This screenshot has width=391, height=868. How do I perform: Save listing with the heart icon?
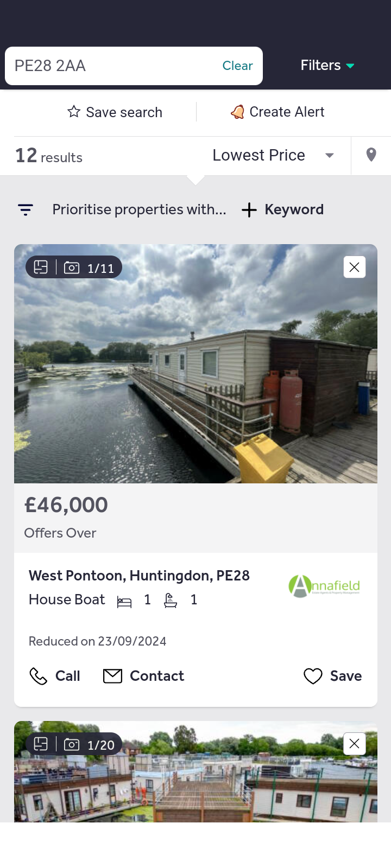[313, 676]
